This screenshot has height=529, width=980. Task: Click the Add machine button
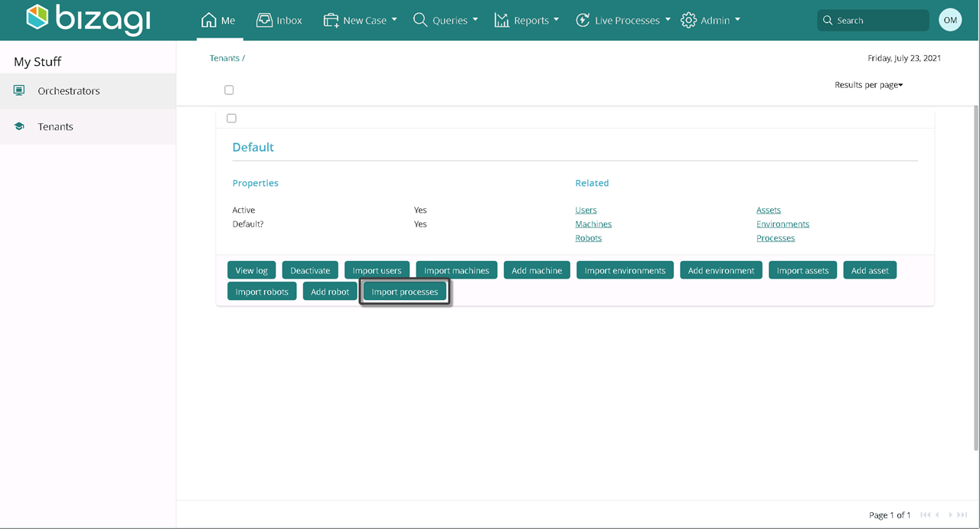[537, 270]
